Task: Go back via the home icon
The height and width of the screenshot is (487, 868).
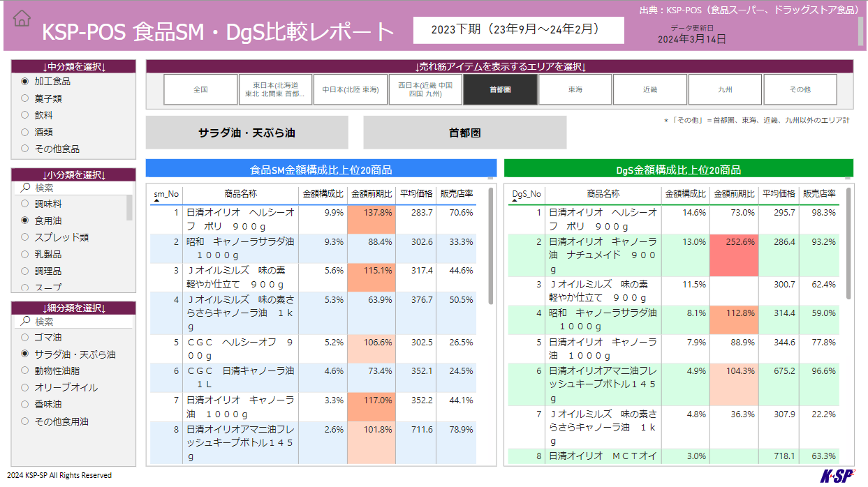Action: [22, 17]
